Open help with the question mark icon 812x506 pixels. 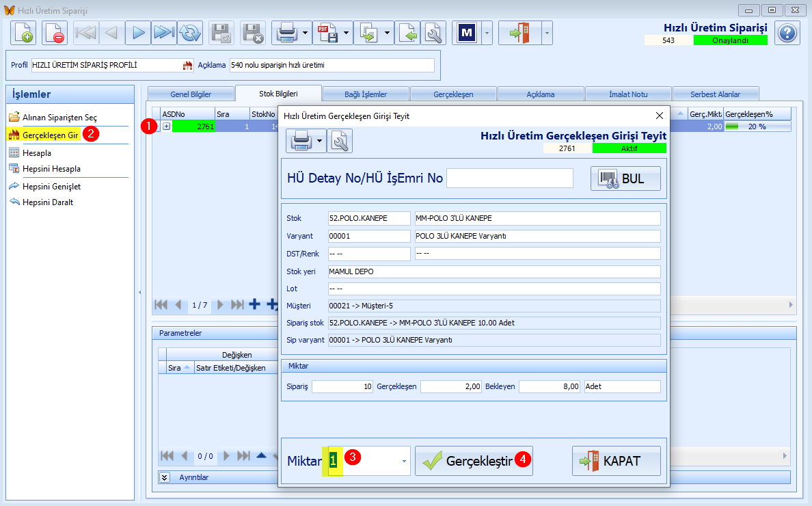787,33
